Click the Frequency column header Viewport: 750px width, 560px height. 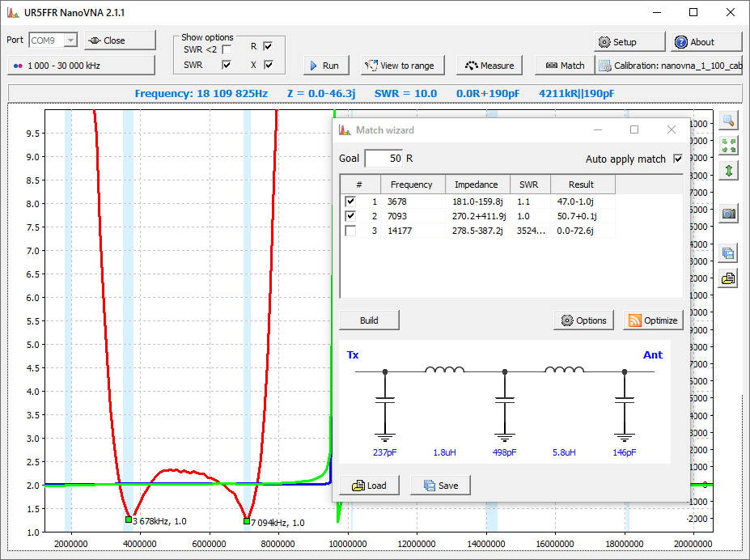coord(412,185)
